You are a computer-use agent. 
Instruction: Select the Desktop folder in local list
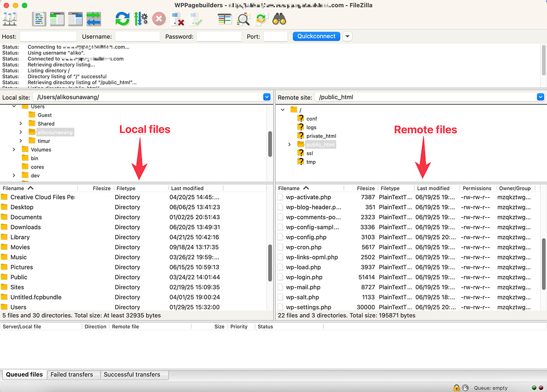(x=22, y=207)
